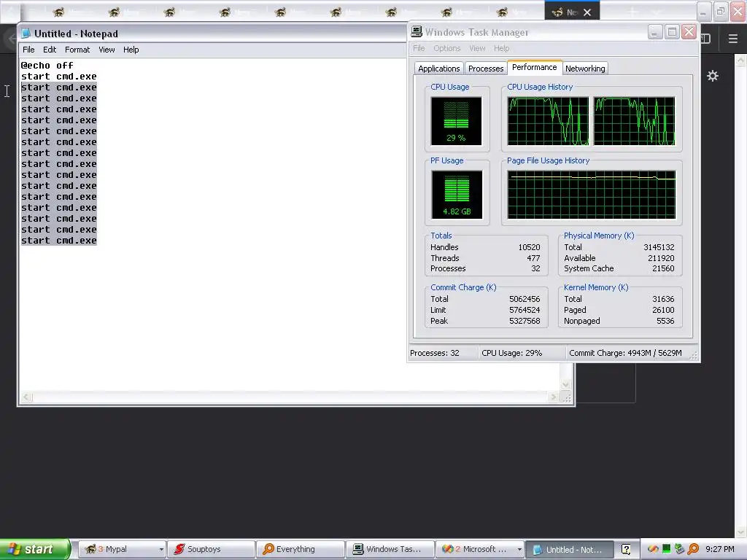Click the Windows Task Manager taskbar button
This screenshot has height=560, width=747.
point(390,549)
